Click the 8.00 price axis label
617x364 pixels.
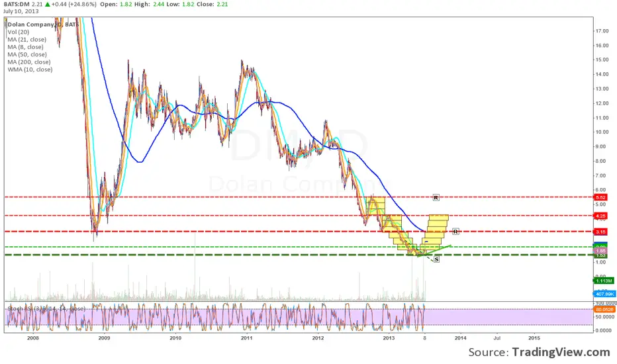600,161
